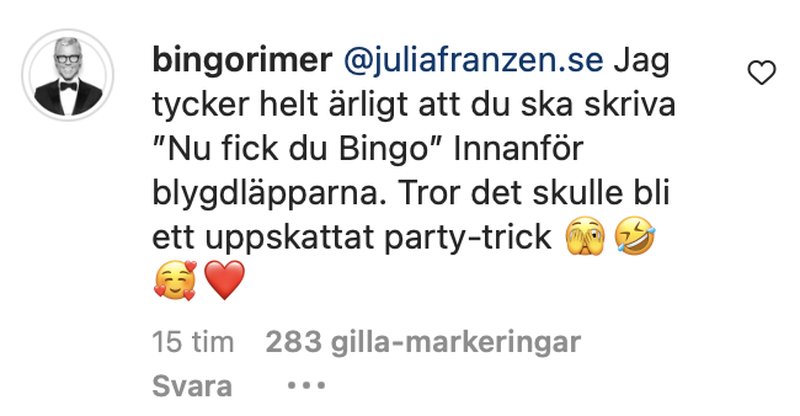
Task: Click the red heart emoji
Action: click(x=224, y=280)
